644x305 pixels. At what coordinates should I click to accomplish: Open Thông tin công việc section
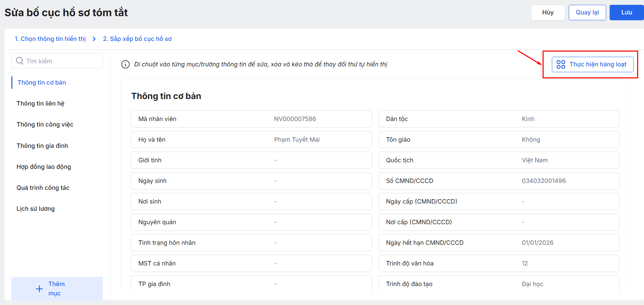[45, 124]
